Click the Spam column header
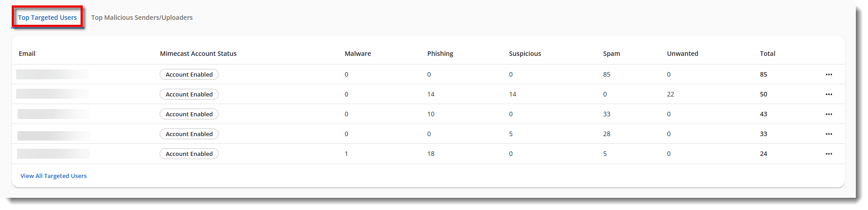 coord(612,54)
